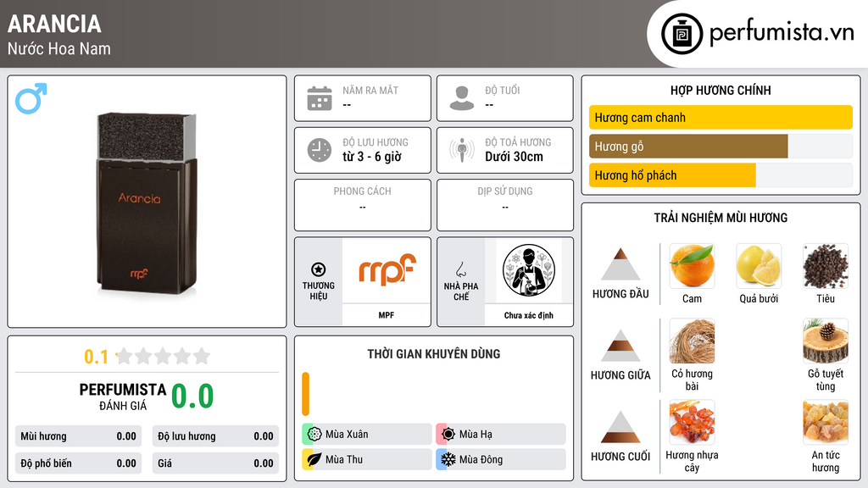Click the Độ phổ biến 0.00 score row
This screenshot has height=488, width=868.
point(78,463)
